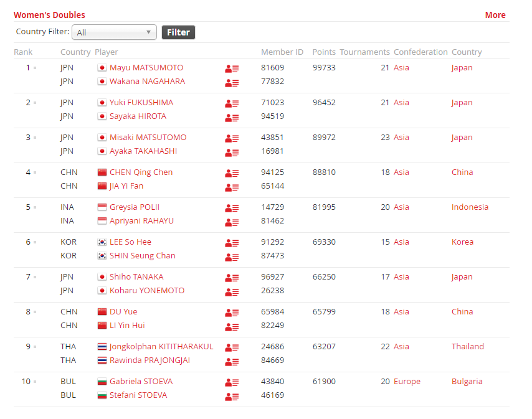532x419 pixels.
Task: Open profile icon for Greysia POLII
Action: [232, 208]
